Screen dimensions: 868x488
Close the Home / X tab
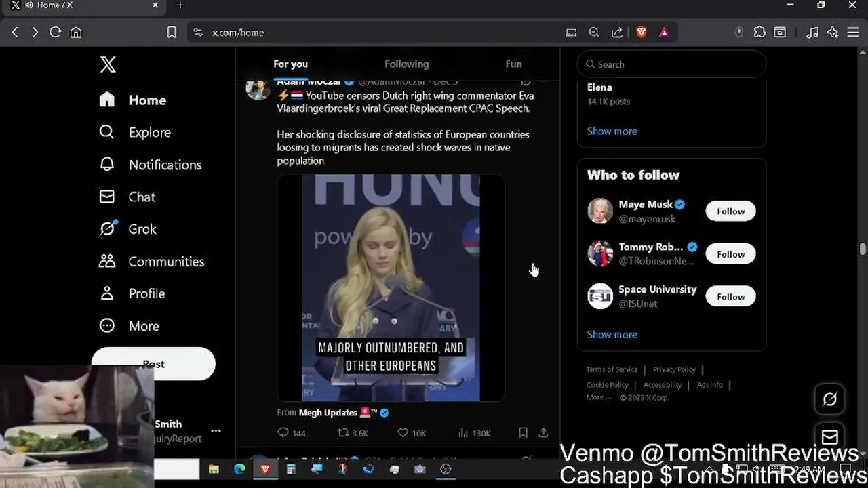click(155, 5)
